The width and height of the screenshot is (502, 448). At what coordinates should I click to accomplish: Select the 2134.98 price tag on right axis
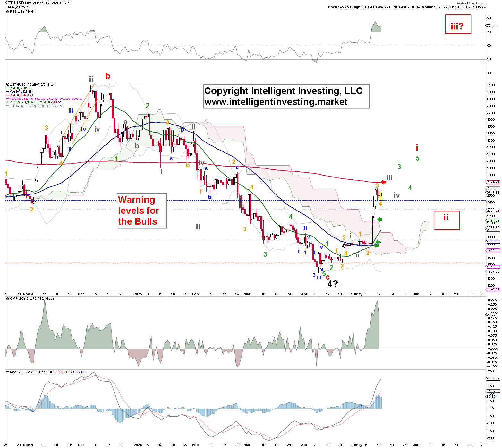pyautogui.click(x=493, y=220)
